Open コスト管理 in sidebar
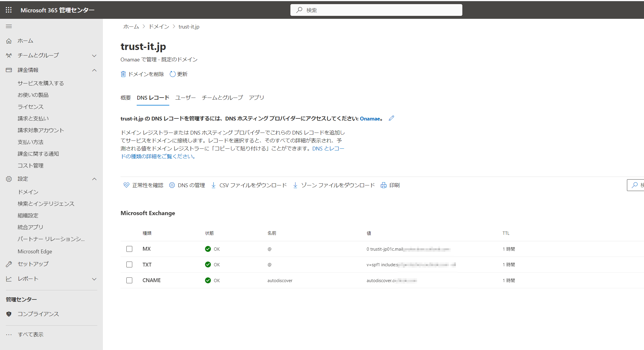The image size is (644, 350). [x=31, y=165]
